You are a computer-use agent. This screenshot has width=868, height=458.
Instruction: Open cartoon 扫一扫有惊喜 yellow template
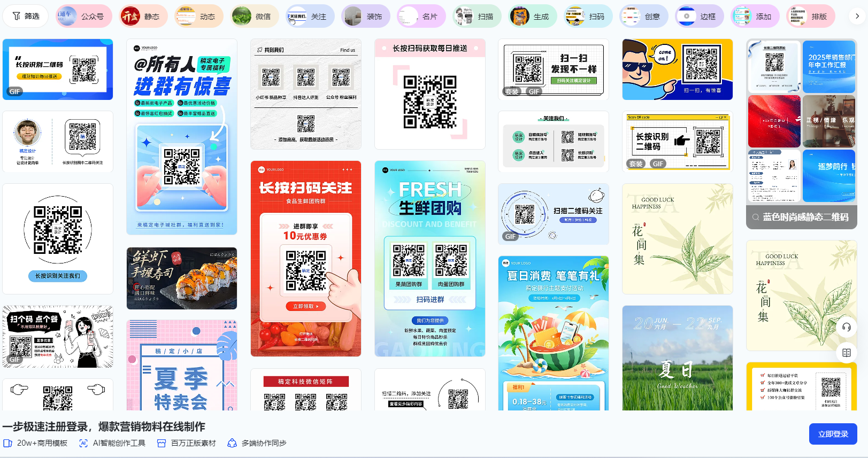678,69
